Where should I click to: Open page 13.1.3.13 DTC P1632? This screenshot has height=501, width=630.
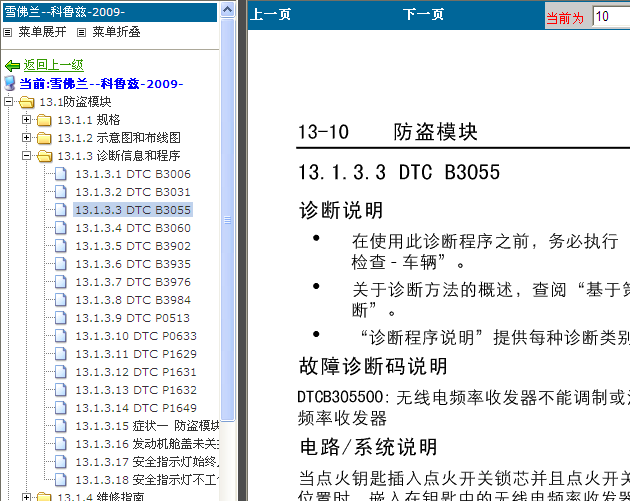[x=136, y=390]
